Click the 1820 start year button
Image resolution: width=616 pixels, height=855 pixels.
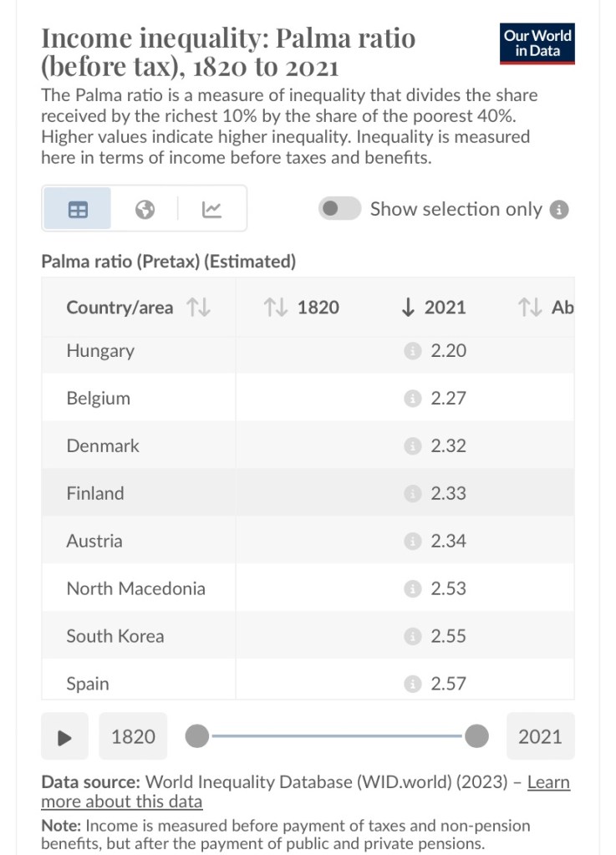(x=133, y=736)
